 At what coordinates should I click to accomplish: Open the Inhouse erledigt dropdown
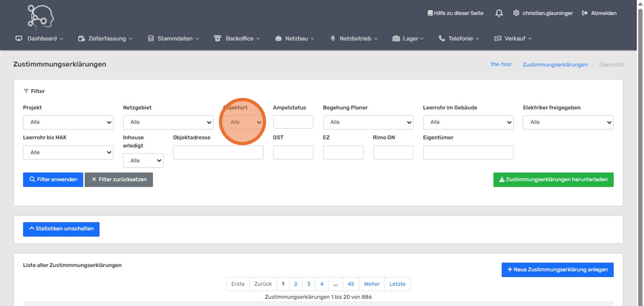143,161
